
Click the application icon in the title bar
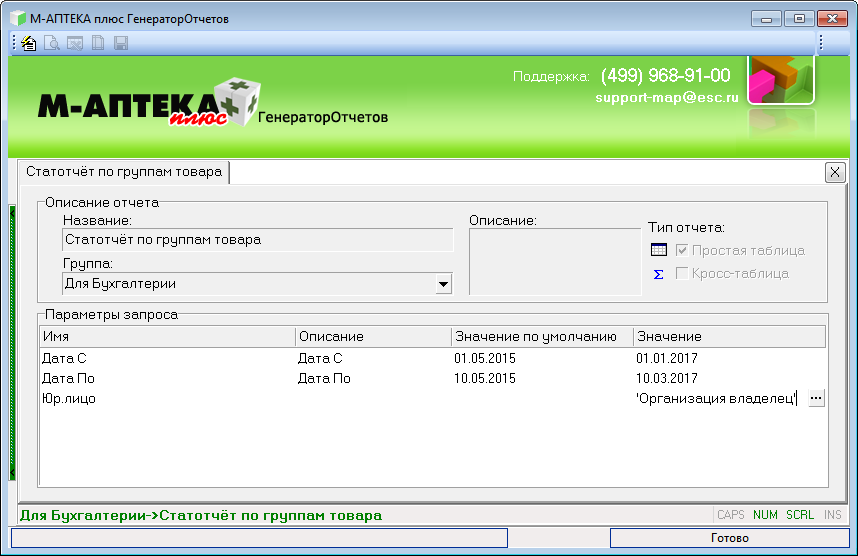[x=18, y=19]
